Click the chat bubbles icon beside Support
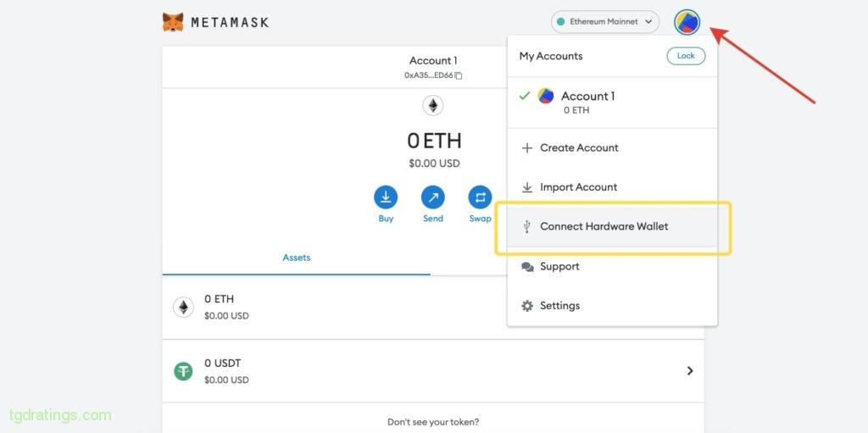Viewport: 868px width, 433px height. (x=527, y=267)
